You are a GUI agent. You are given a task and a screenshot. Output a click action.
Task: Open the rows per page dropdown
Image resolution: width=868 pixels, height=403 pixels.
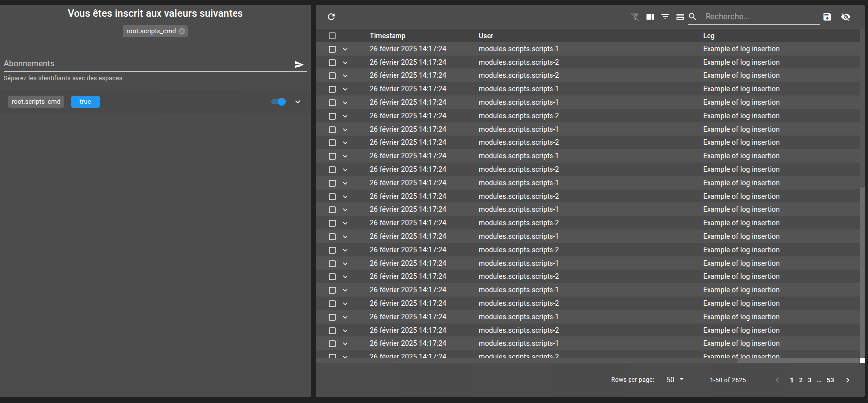tap(675, 380)
